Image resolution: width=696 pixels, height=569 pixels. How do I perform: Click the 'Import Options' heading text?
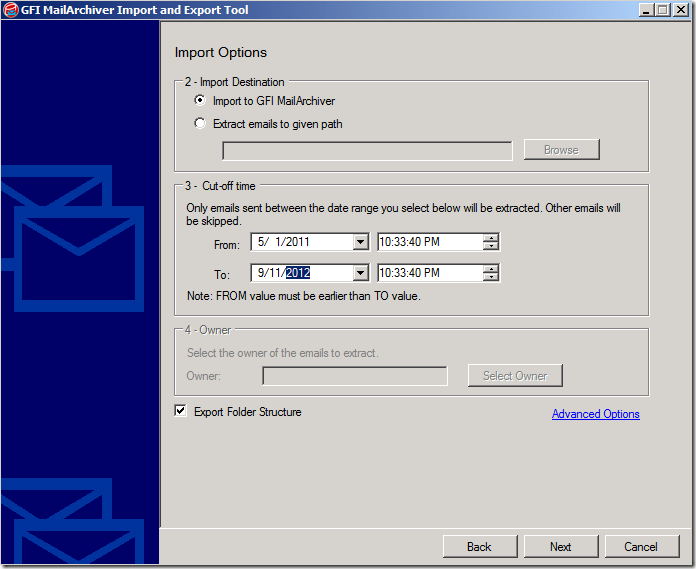(x=221, y=52)
